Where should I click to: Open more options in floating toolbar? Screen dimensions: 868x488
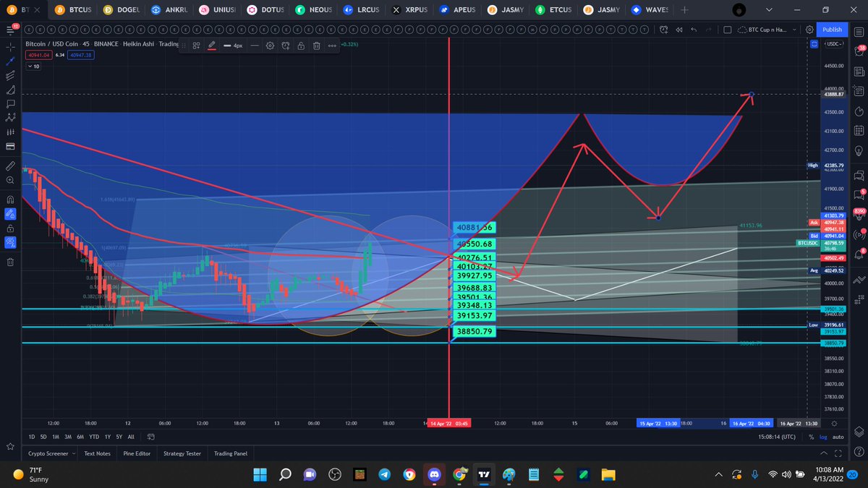332,45
